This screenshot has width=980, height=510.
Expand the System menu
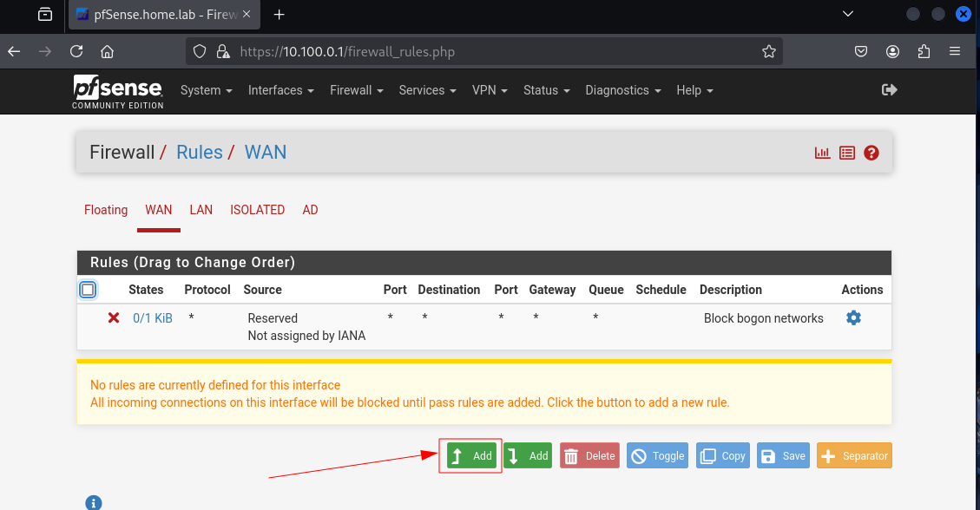pos(207,90)
